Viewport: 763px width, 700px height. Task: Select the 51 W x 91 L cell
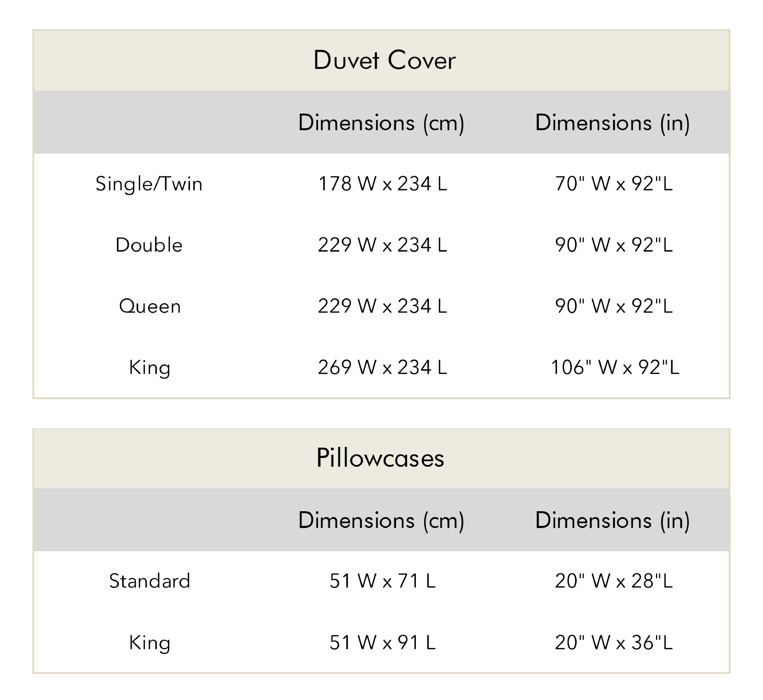(383, 642)
